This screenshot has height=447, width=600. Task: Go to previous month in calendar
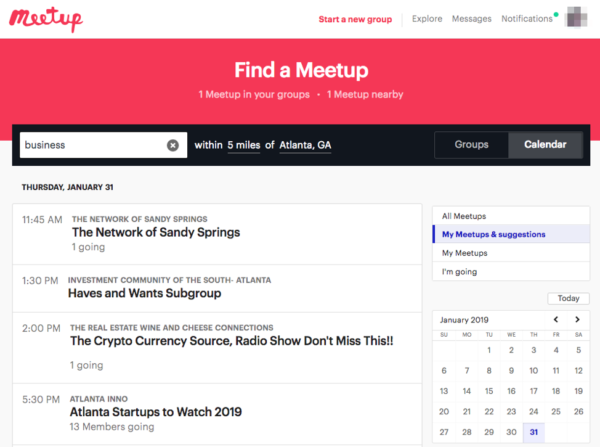pyautogui.click(x=557, y=320)
